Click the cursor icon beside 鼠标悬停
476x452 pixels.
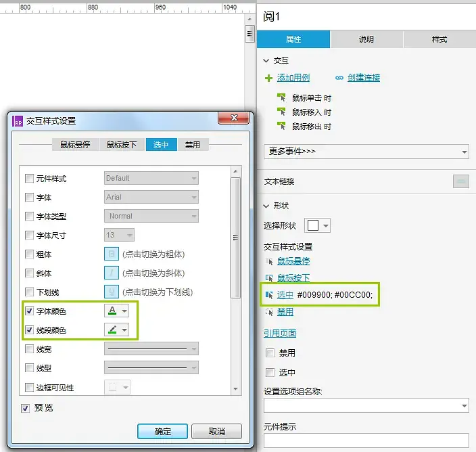269,261
